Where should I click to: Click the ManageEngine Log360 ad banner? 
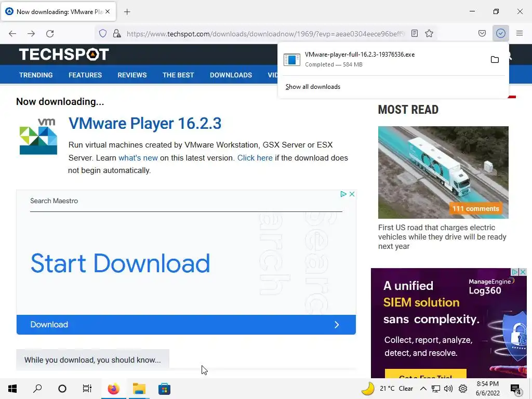448,323
